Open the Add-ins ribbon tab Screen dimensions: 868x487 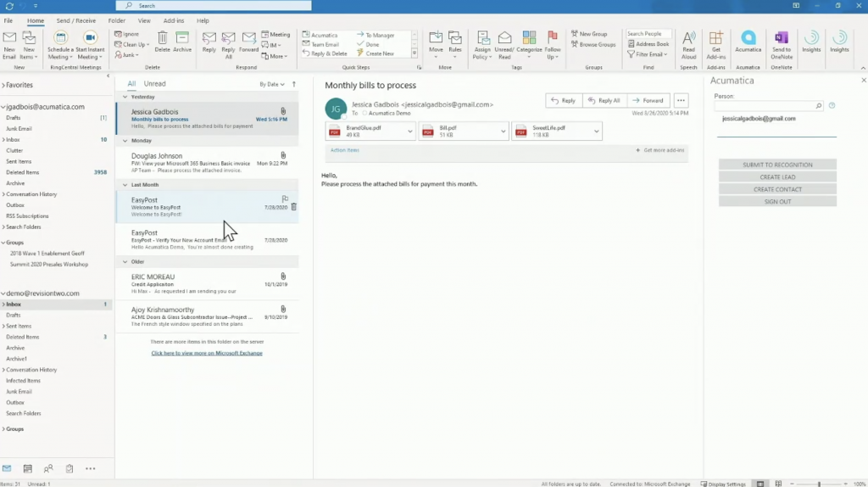173,20
